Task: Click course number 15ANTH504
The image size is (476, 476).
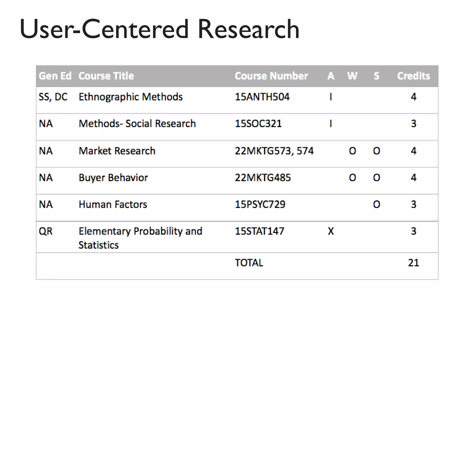Action: coord(262,97)
